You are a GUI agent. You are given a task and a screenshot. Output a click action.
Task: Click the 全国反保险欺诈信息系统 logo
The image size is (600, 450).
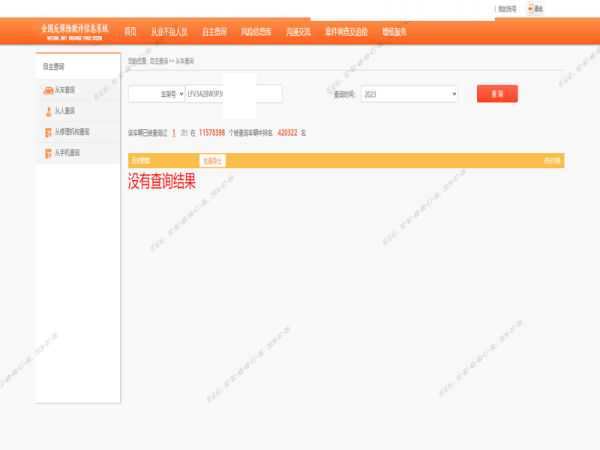pyautogui.click(x=75, y=32)
